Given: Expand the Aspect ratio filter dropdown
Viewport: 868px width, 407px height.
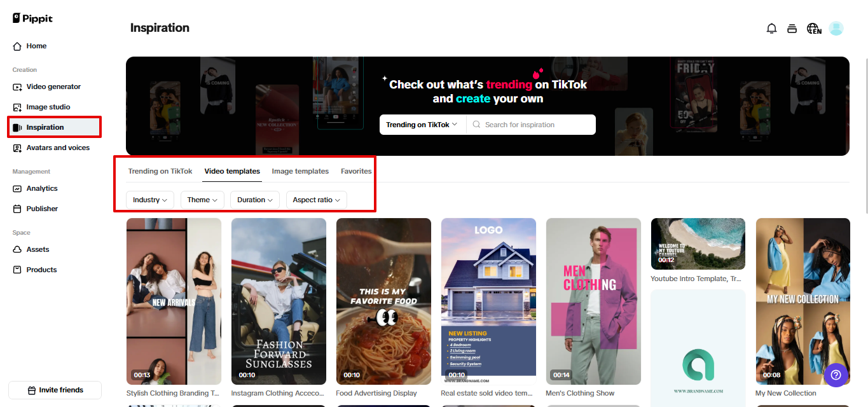Looking at the screenshot, I should click(x=316, y=200).
